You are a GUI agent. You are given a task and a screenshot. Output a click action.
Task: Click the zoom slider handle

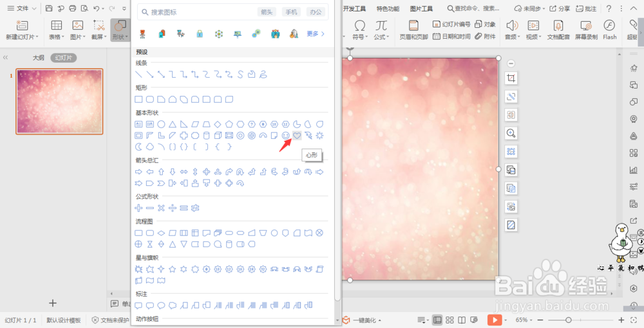(569, 320)
